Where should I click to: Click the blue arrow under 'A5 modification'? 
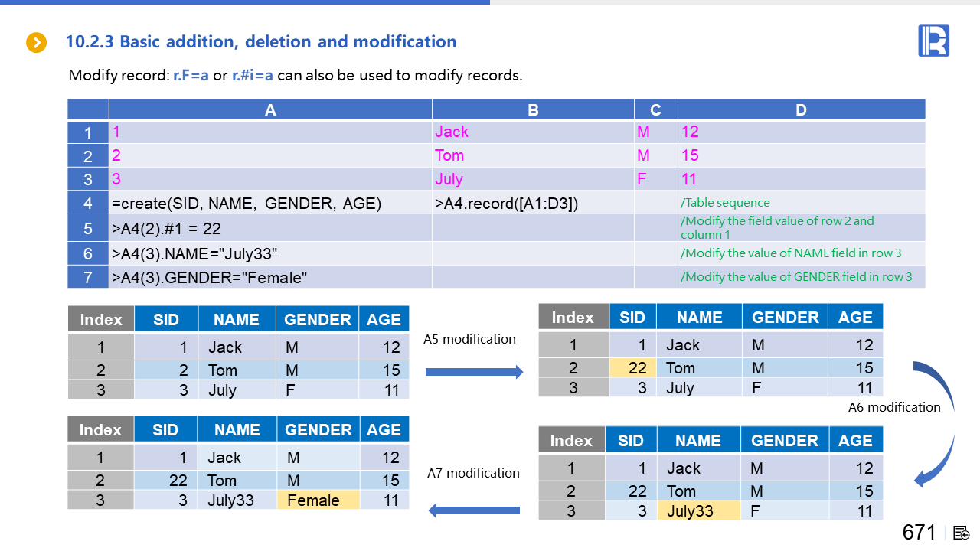click(x=473, y=372)
